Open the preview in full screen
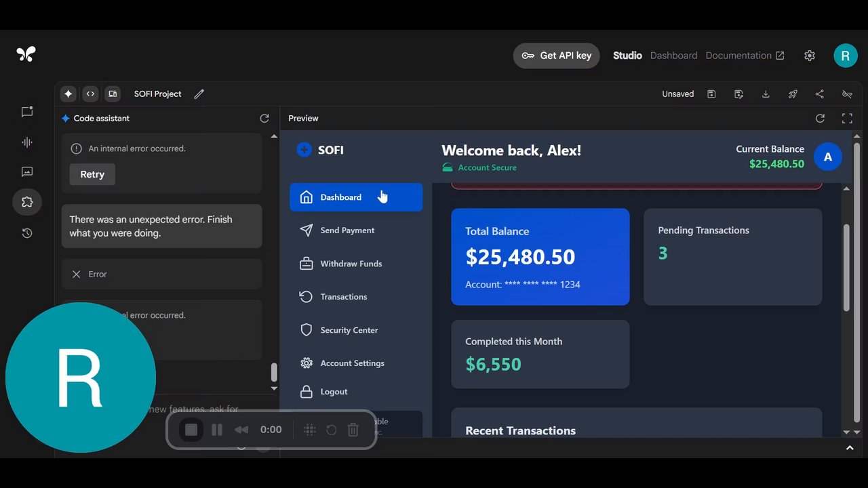Viewport: 868px width, 488px height. coord(847,119)
